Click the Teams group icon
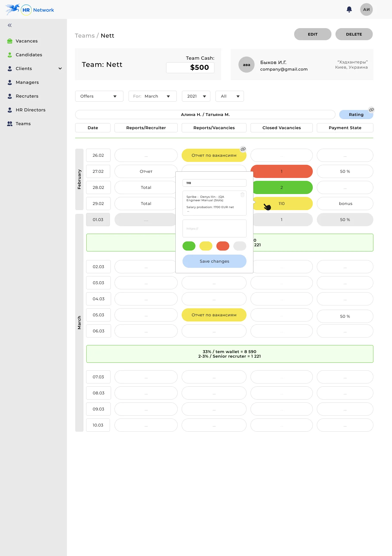392x556 pixels. pos(10,124)
